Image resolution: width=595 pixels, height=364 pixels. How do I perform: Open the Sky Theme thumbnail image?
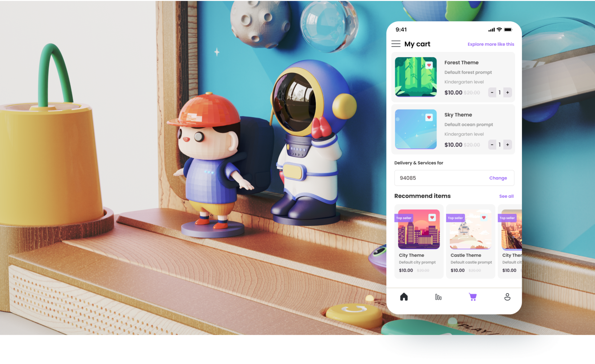[x=416, y=129]
